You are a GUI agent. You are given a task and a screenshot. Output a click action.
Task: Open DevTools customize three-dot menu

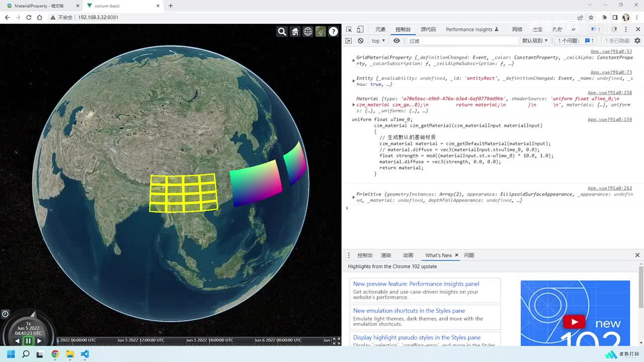(x=626, y=29)
